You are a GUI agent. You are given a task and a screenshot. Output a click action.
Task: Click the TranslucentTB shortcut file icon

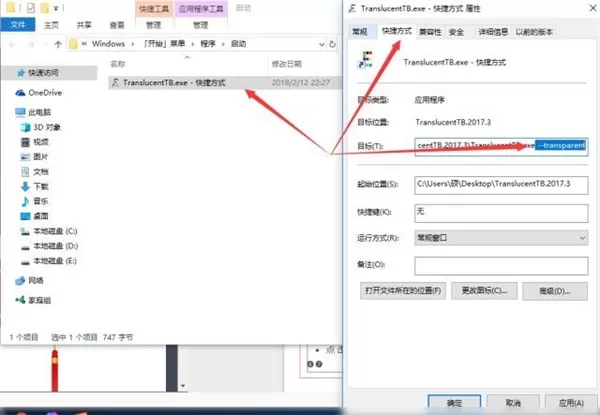pos(115,83)
